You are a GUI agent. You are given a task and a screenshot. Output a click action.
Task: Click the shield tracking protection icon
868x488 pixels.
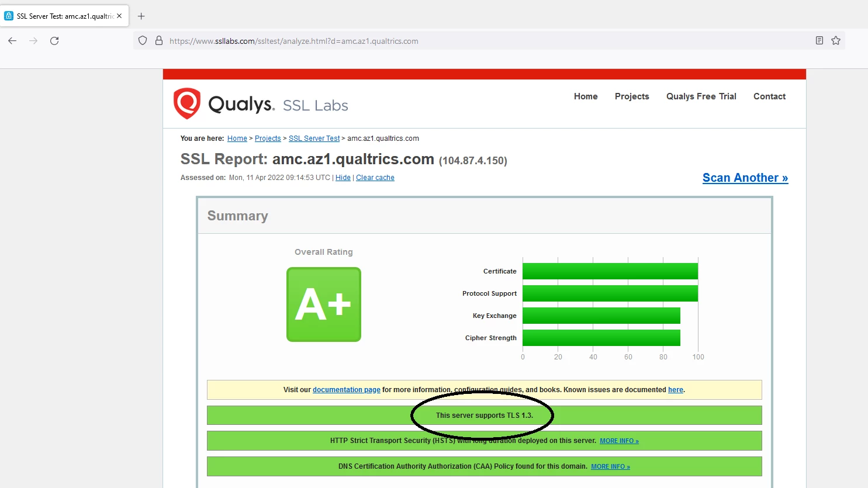coord(143,41)
